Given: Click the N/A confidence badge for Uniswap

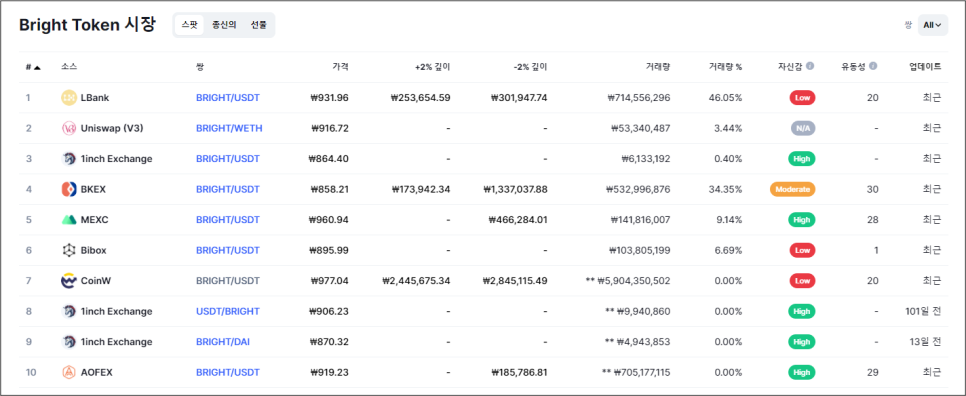Looking at the screenshot, I should click(x=803, y=128).
